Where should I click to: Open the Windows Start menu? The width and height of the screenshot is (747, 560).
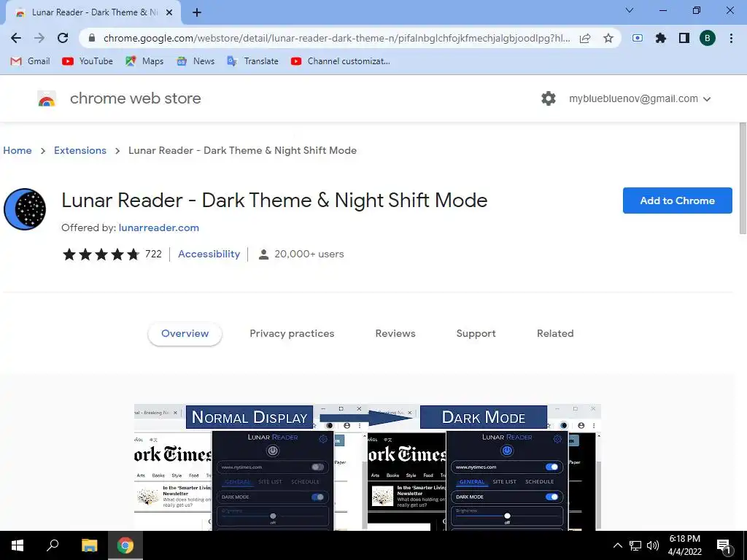point(18,545)
